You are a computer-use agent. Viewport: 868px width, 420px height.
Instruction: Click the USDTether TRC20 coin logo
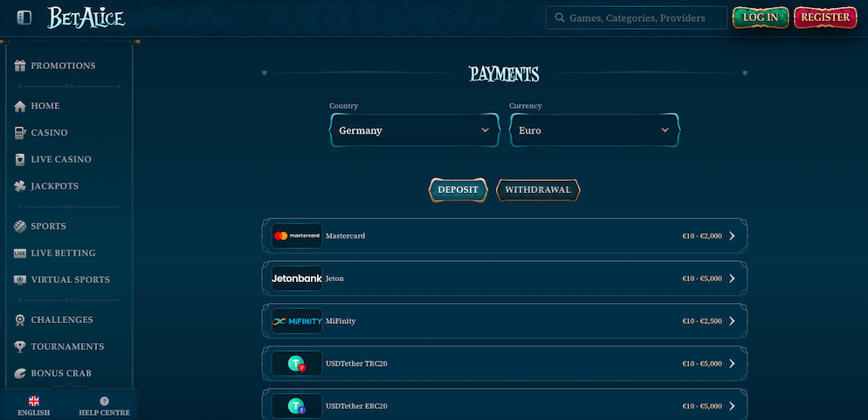(x=297, y=363)
